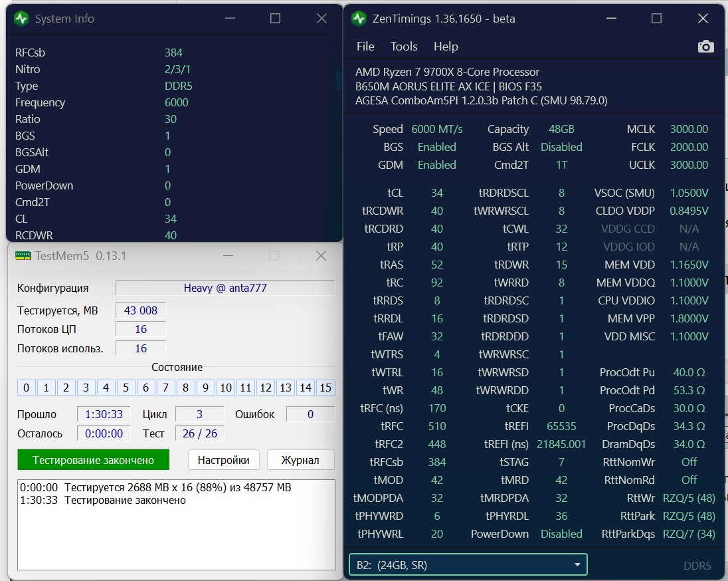728x581 pixels.
Task: Close the System Info window
Action: (321, 19)
